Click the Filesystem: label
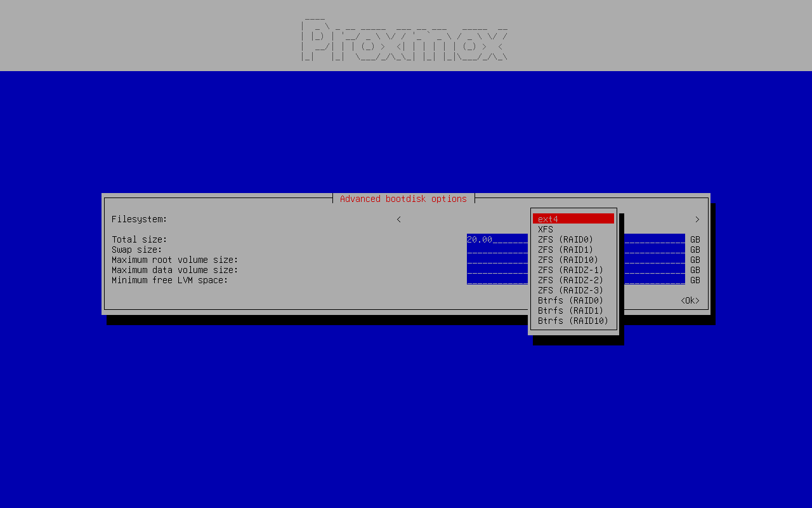The image size is (812, 508). pos(140,219)
